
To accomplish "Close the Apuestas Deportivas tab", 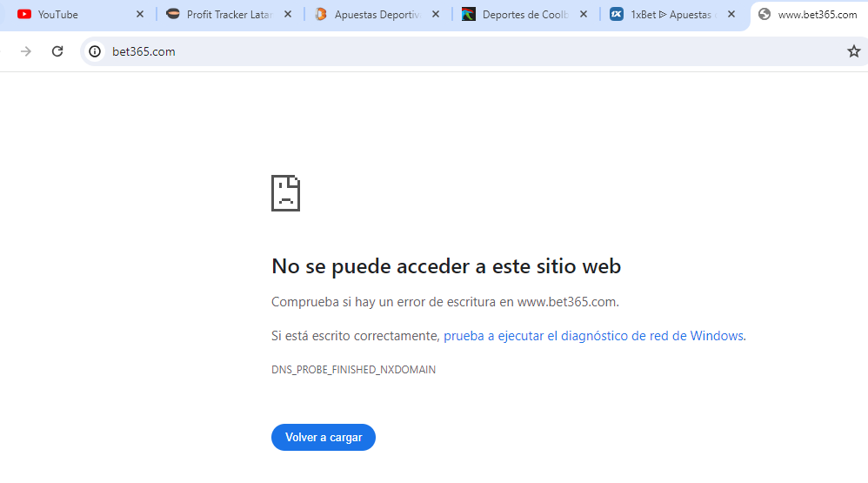I will point(436,15).
